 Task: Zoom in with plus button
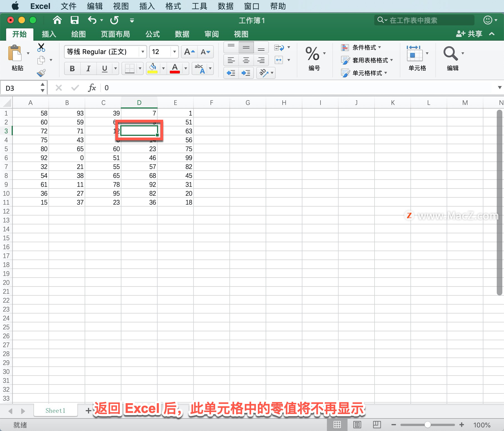462,425
